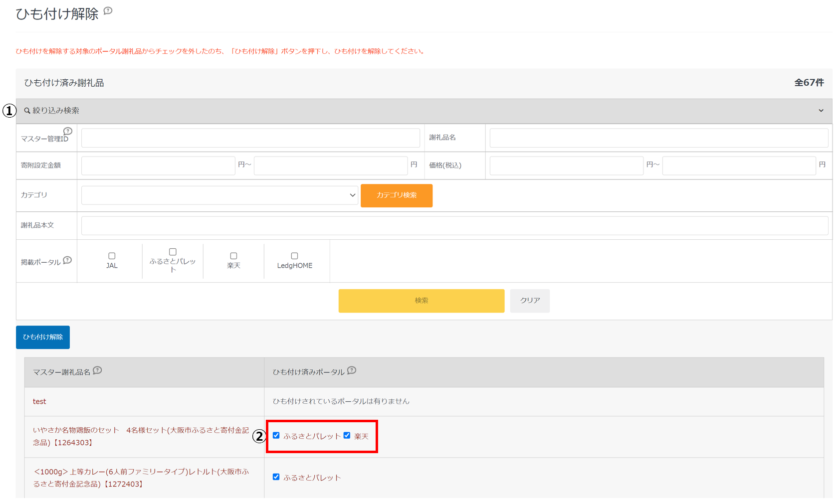Screen dimensions: 839x504
Task: Check the LedgHOME portal checkbox
Action: (x=294, y=256)
